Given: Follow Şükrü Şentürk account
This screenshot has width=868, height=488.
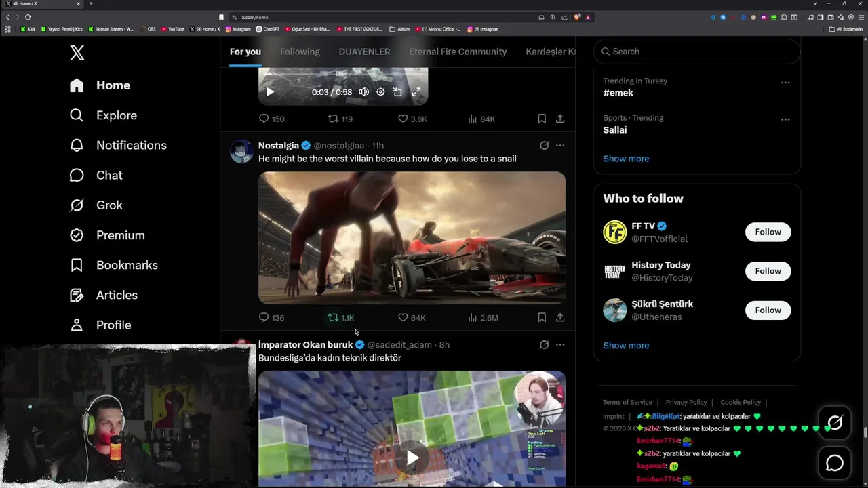Looking at the screenshot, I should (768, 310).
